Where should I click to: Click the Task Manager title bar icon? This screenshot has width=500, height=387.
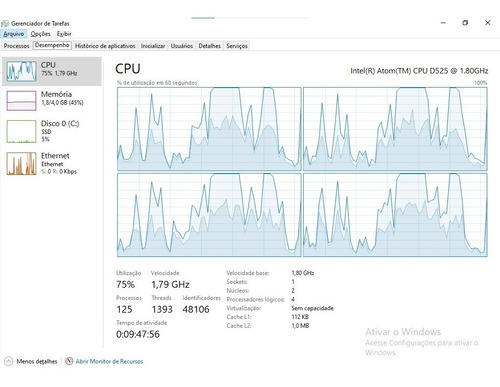(x=5, y=23)
